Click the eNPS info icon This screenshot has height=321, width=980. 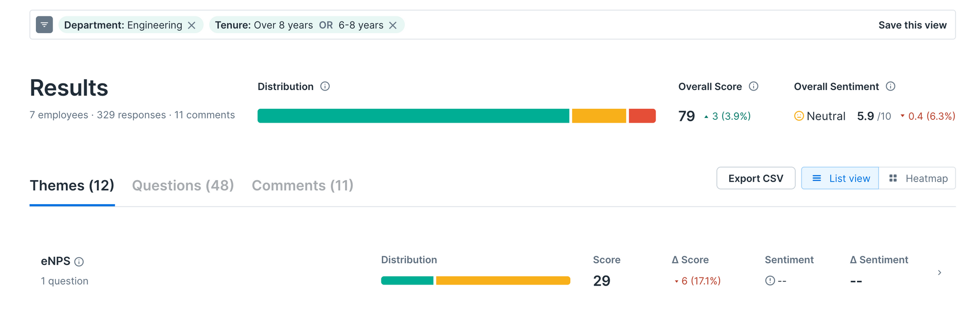coord(79,262)
